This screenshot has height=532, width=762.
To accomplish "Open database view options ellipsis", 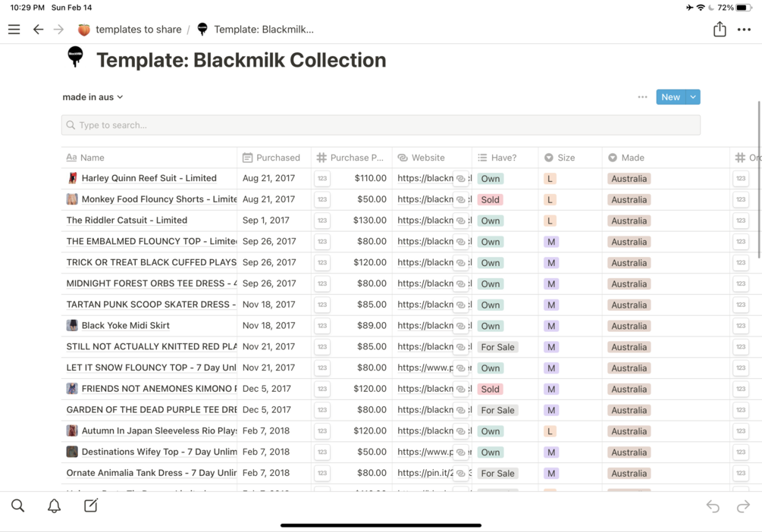I will click(x=642, y=97).
